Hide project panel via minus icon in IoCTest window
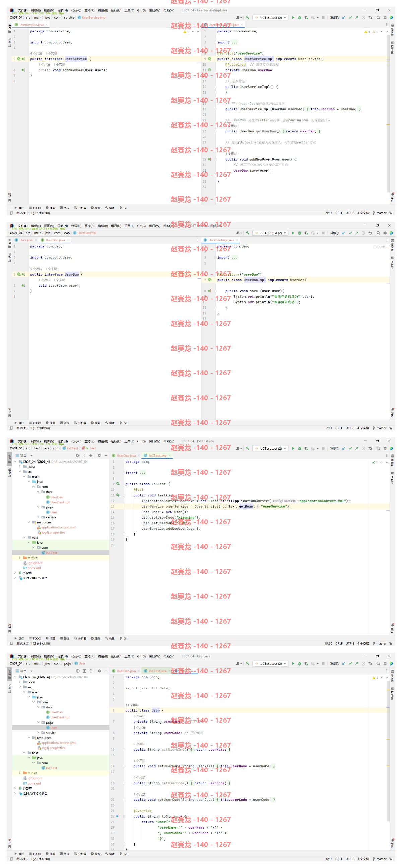Image resolution: width=402 pixels, height=868 pixels. [x=106, y=455]
